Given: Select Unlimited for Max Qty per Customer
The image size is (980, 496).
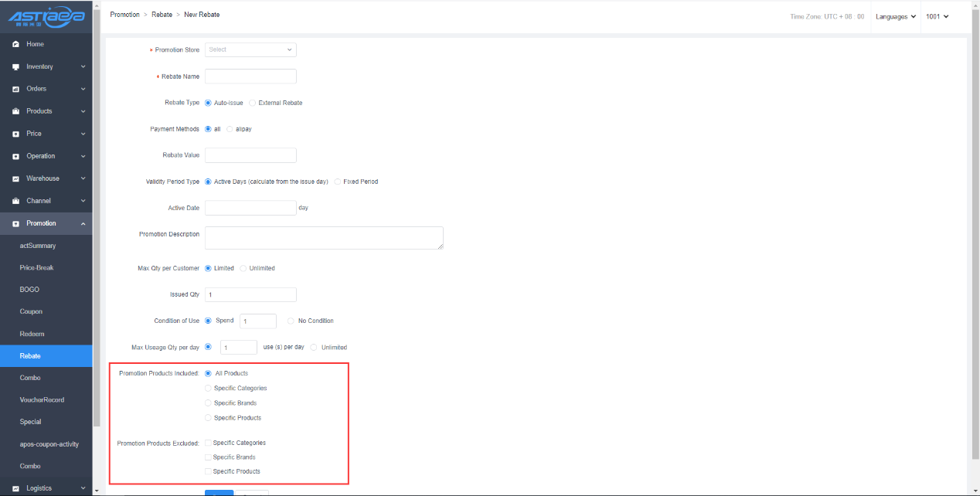Looking at the screenshot, I should (243, 268).
